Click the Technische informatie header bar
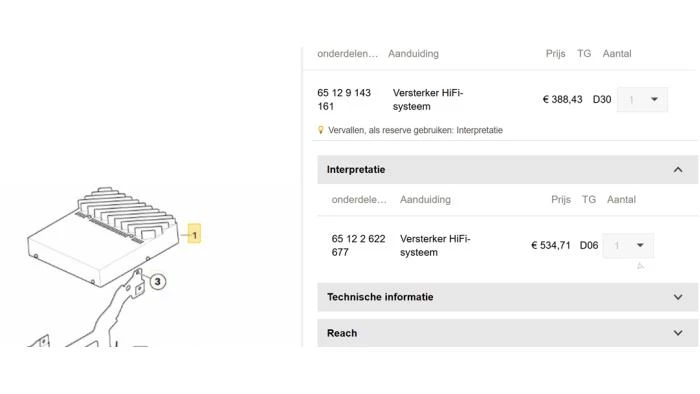 (507, 297)
